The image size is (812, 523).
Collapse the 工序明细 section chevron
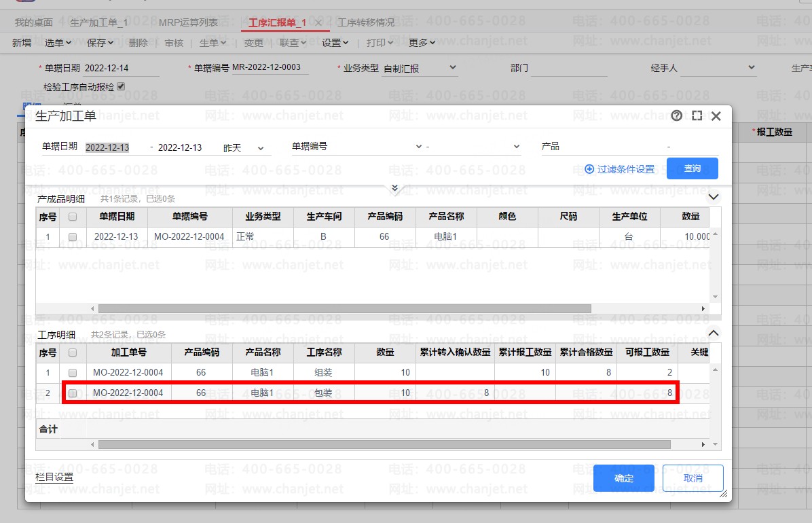point(714,333)
